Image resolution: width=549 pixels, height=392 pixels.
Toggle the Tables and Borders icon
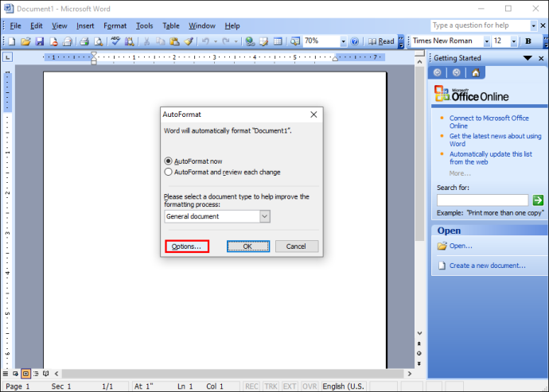(263, 41)
